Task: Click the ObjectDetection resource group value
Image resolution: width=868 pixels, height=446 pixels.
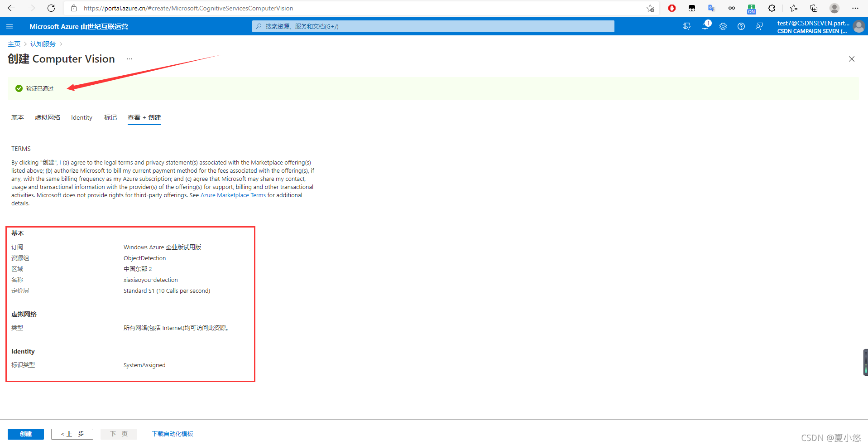Action: 145,258
